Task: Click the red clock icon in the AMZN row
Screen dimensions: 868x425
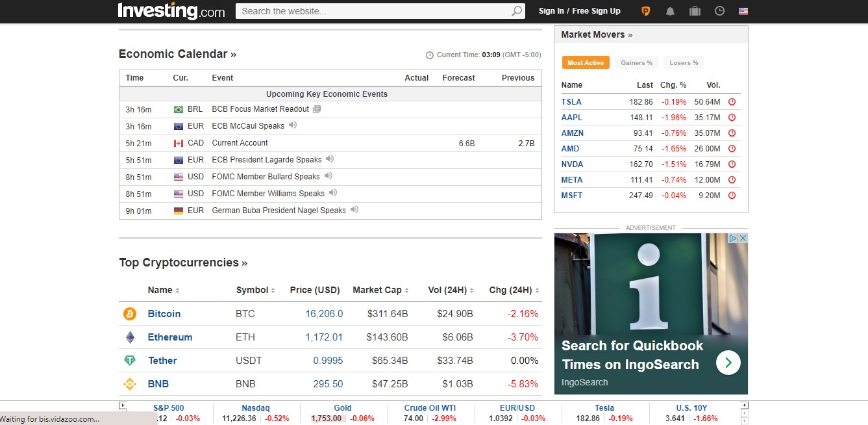Action: pos(732,133)
